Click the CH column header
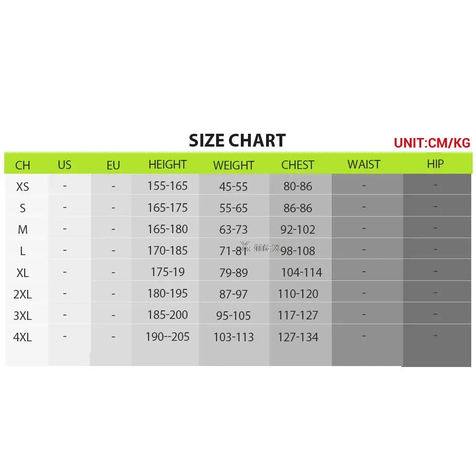The width and height of the screenshot is (476, 476). [22, 165]
